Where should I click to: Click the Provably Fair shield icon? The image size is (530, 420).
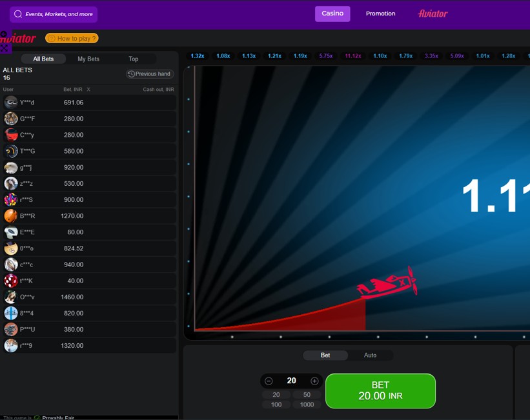coord(37,417)
